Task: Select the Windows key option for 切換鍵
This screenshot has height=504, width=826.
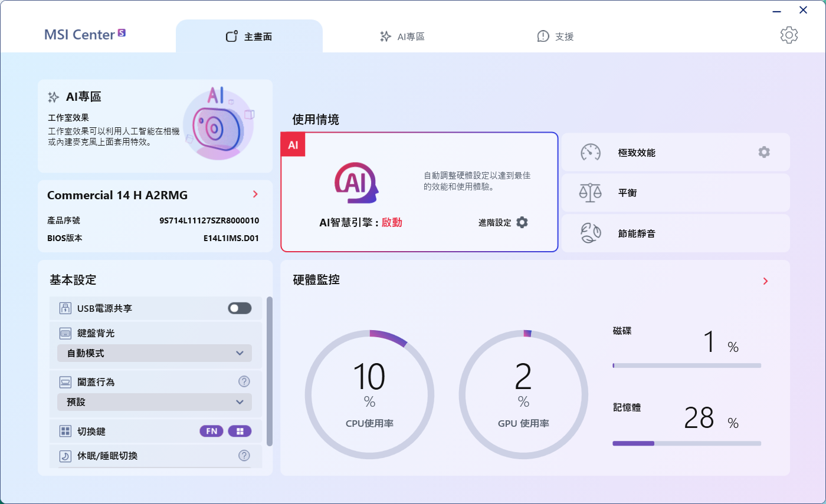Action: [240, 431]
